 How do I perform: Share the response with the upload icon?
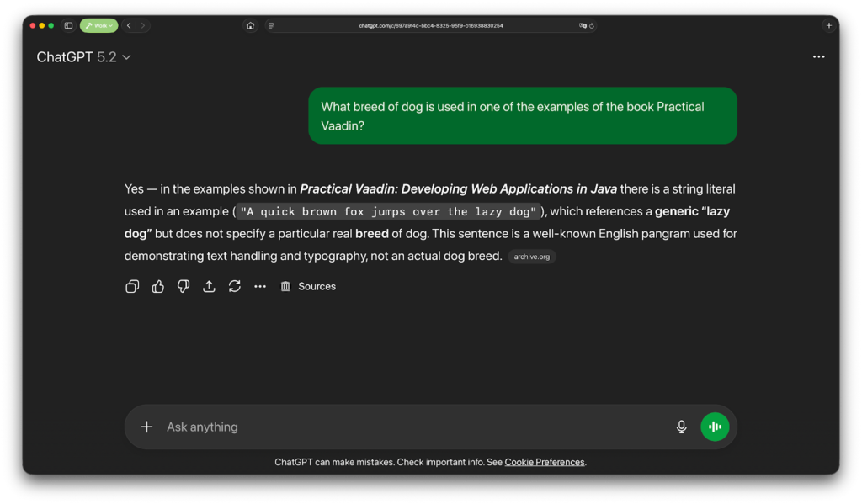click(209, 286)
